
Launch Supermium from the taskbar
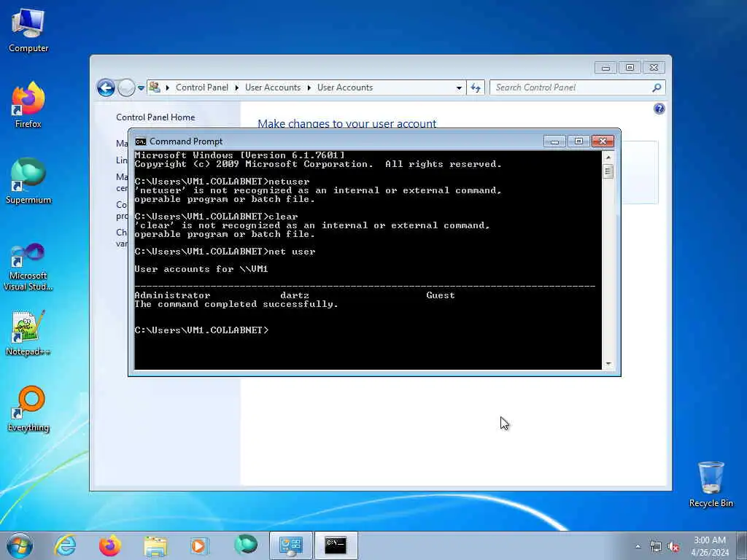tap(246, 545)
